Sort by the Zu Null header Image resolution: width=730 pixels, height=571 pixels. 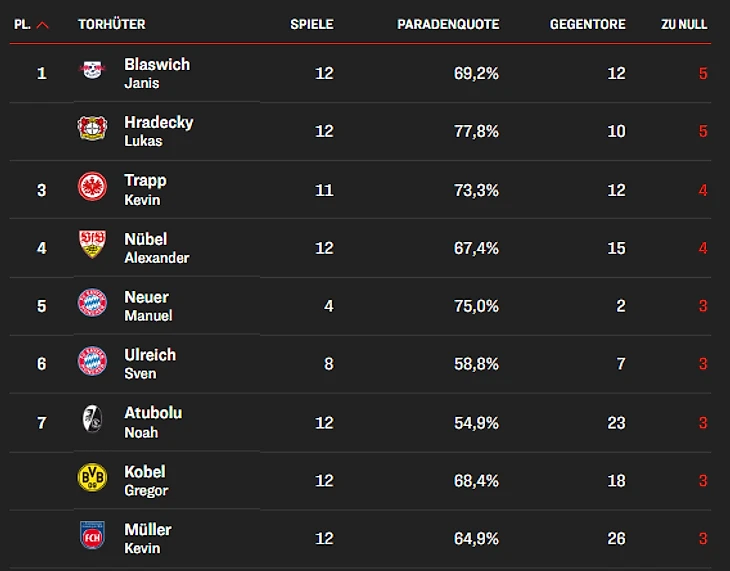[684, 24]
